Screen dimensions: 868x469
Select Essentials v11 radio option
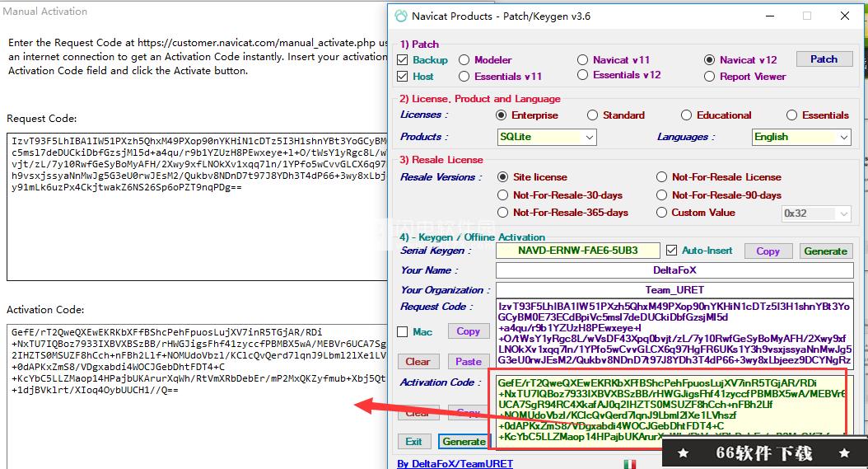click(x=464, y=77)
